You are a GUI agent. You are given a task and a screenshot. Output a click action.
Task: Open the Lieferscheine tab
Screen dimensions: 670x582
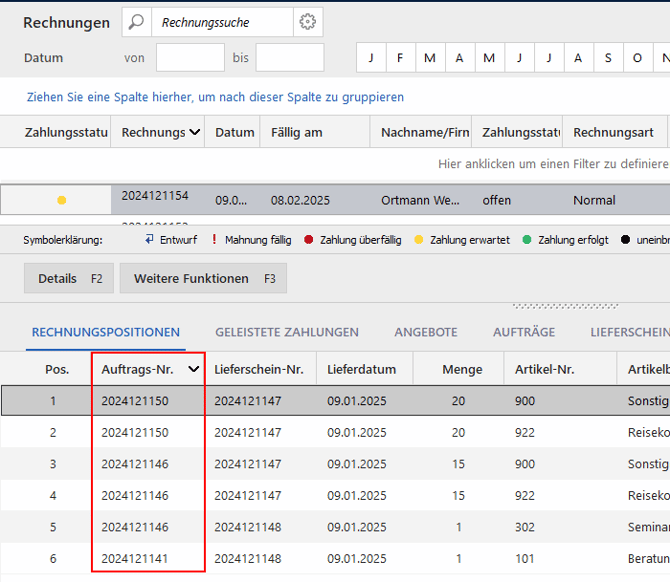point(630,332)
